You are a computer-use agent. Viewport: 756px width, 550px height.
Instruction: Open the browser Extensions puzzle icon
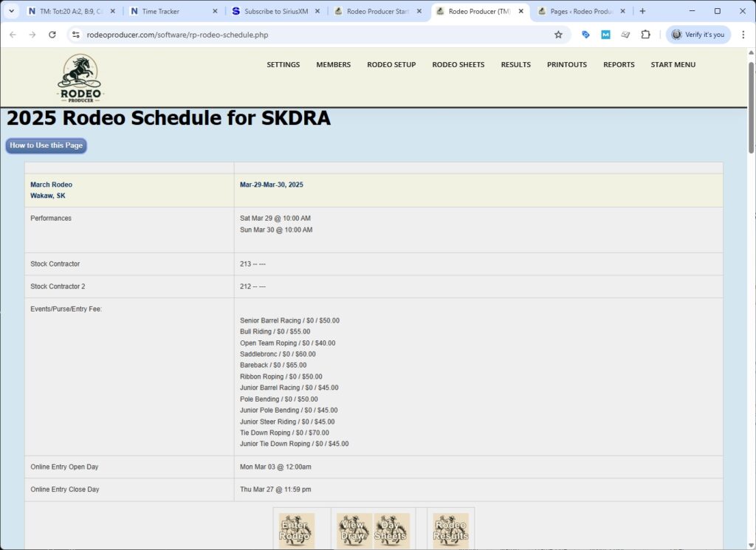pos(643,34)
